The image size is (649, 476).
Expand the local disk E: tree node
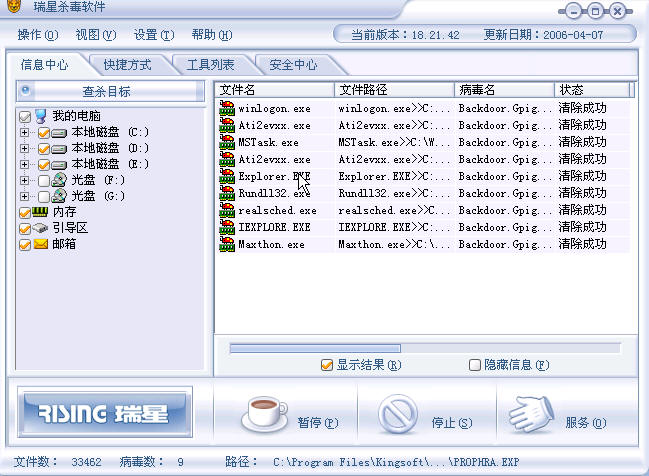tap(24, 164)
